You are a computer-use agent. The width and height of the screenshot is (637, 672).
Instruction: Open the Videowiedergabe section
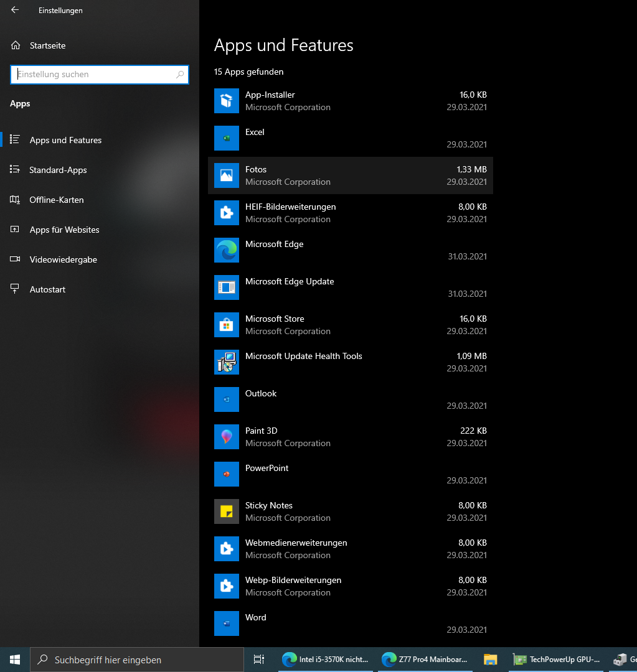click(100, 259)
